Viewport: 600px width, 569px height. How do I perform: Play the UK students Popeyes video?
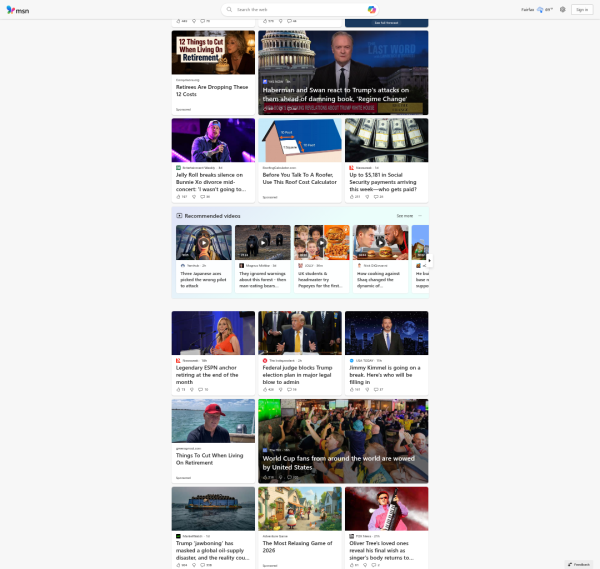coord(322,243)
